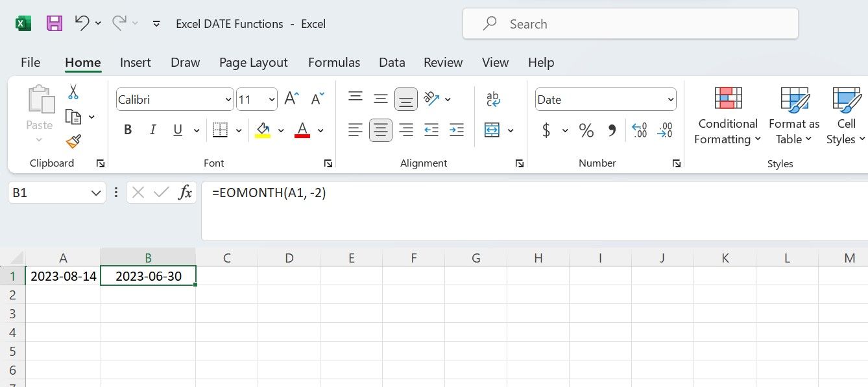Toggle Wrap Text on the selection
The width and height of the screenshot is (868, 387).
tap(493, 99)
